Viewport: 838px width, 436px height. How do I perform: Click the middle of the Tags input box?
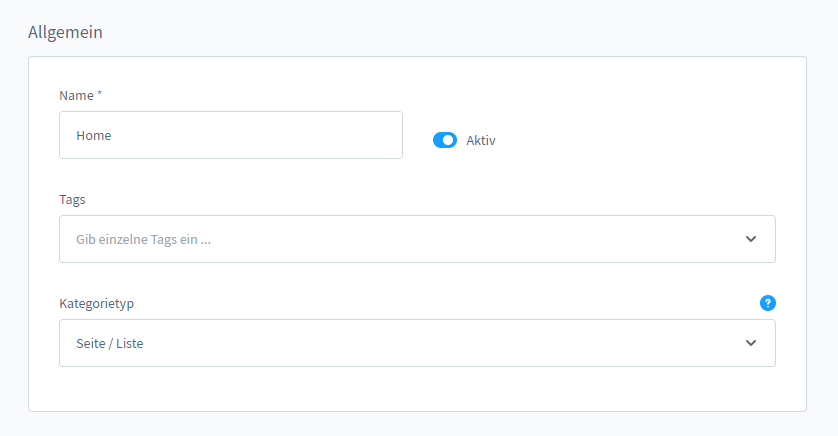pos(417,239)
